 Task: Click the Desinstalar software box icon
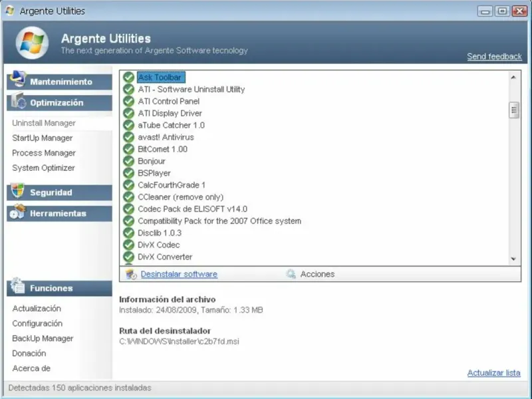point(131,274)
